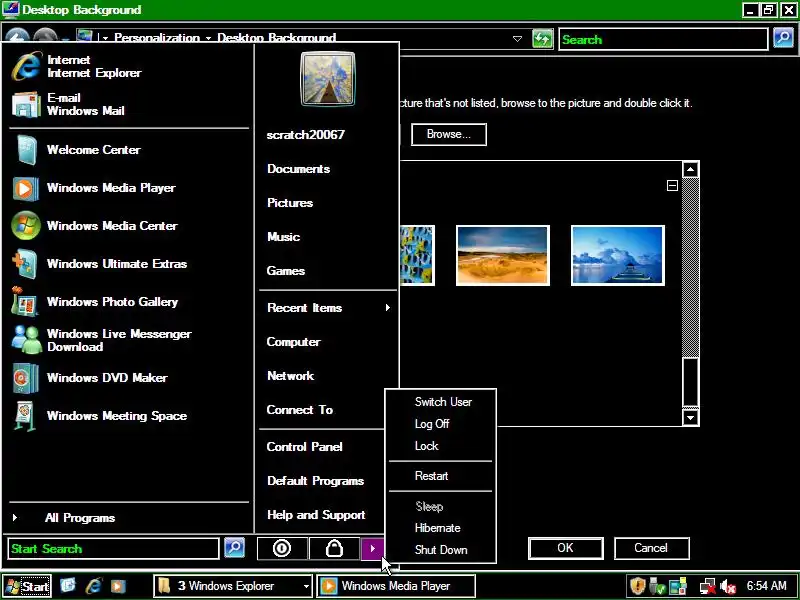Open Pictures from the Start menu
This screenshot has width=800, height=600.
(x=290, y=203)
